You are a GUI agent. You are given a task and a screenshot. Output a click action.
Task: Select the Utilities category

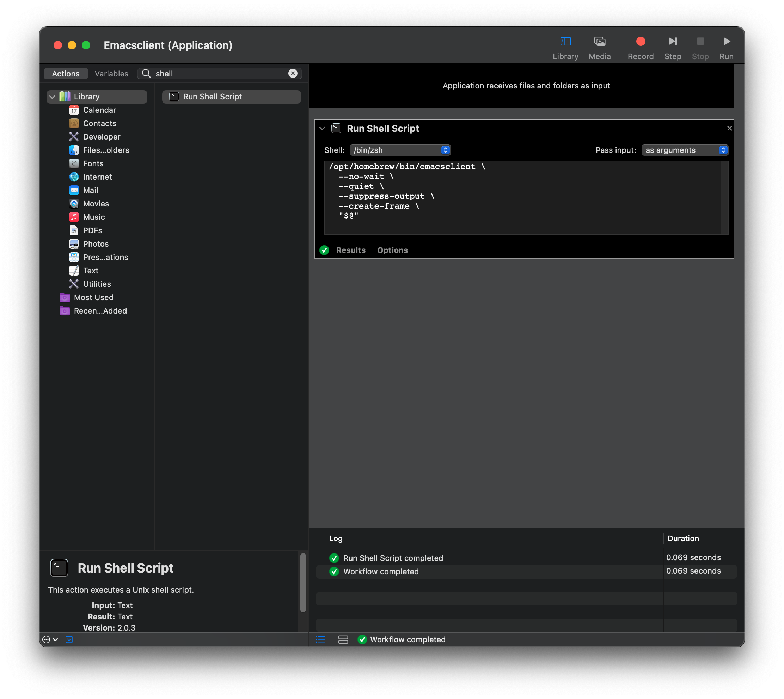[97, 285]
